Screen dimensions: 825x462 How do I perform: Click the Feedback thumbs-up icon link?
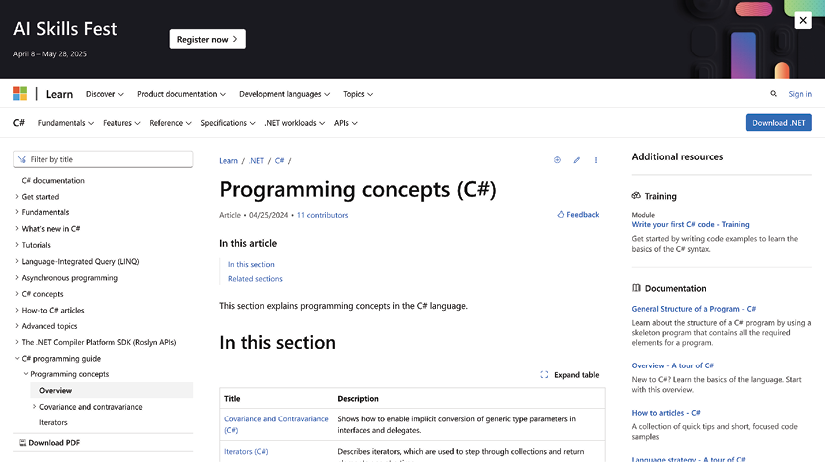tap(578, 215)
